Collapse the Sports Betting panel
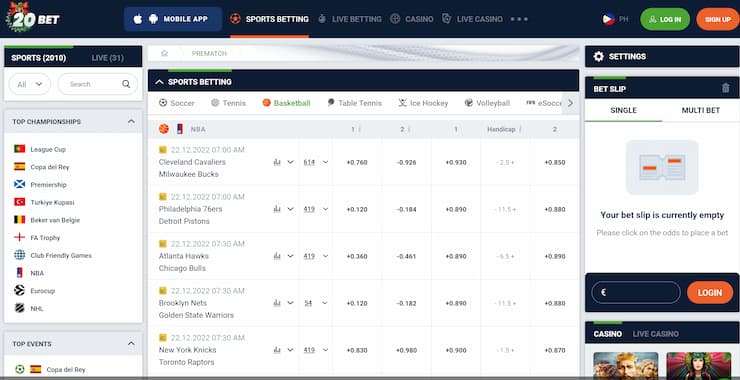 pyautogui.click(x=160, y=82)
